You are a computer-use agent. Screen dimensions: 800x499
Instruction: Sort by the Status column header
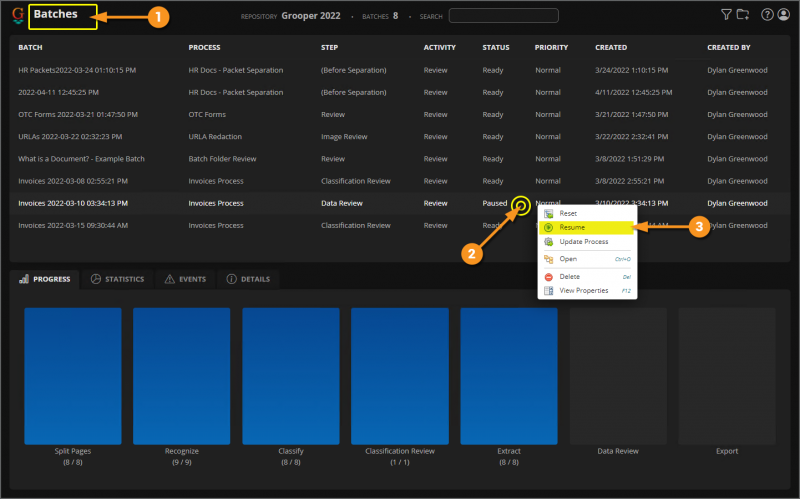496,47
